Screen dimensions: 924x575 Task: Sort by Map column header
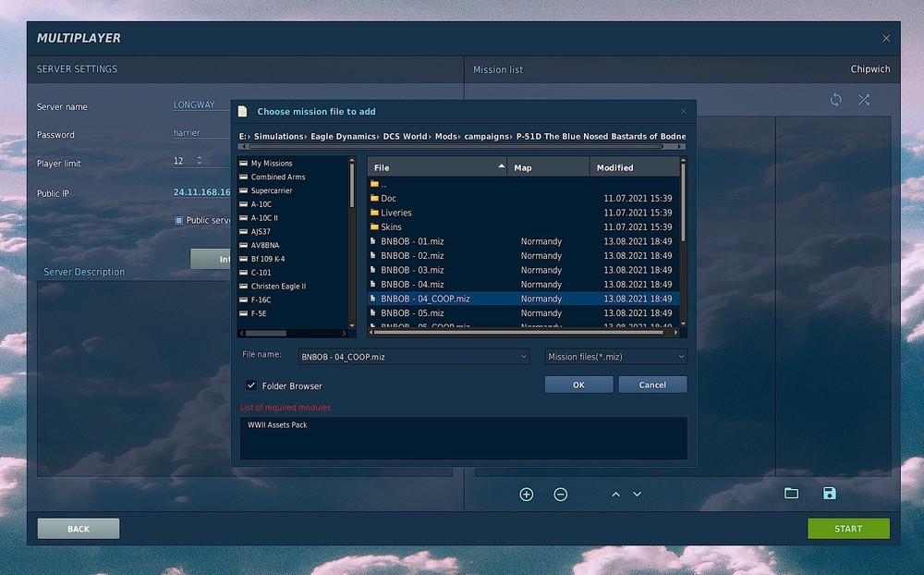pos(548,167)
